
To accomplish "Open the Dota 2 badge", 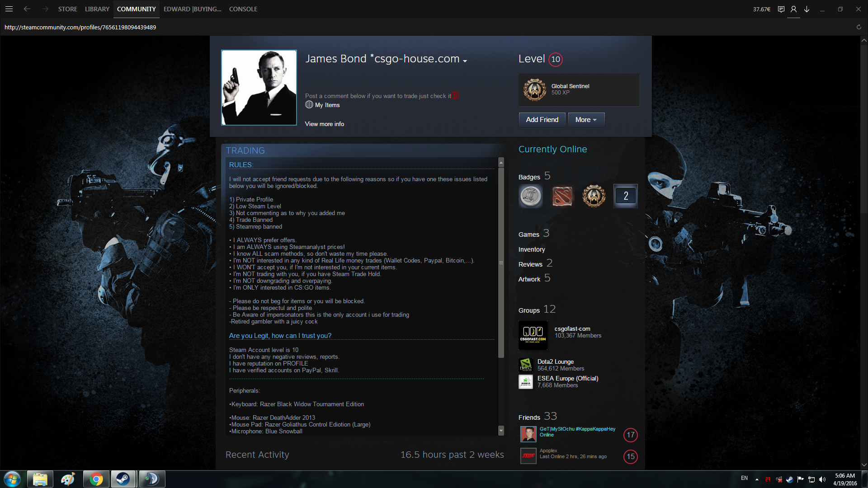I will (x=562, y=196).
